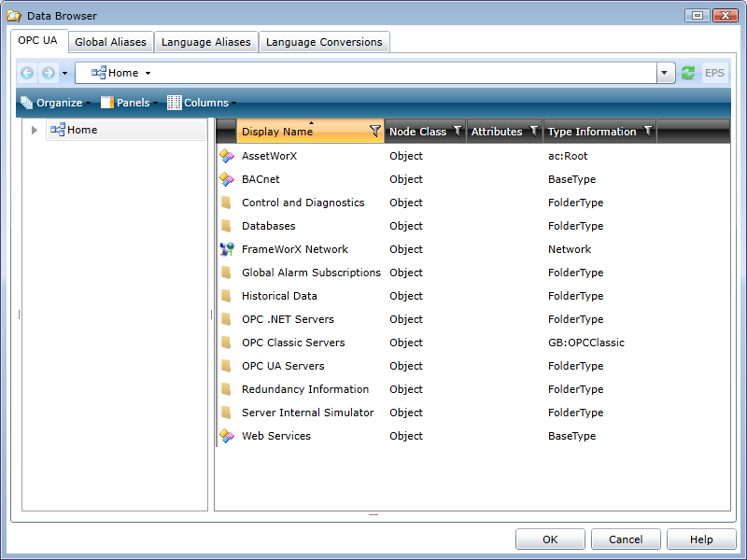747x560 pixels.
Task: Select the OPC Classic Servers row
Action: pyautogui.click(x=293, y=343)
